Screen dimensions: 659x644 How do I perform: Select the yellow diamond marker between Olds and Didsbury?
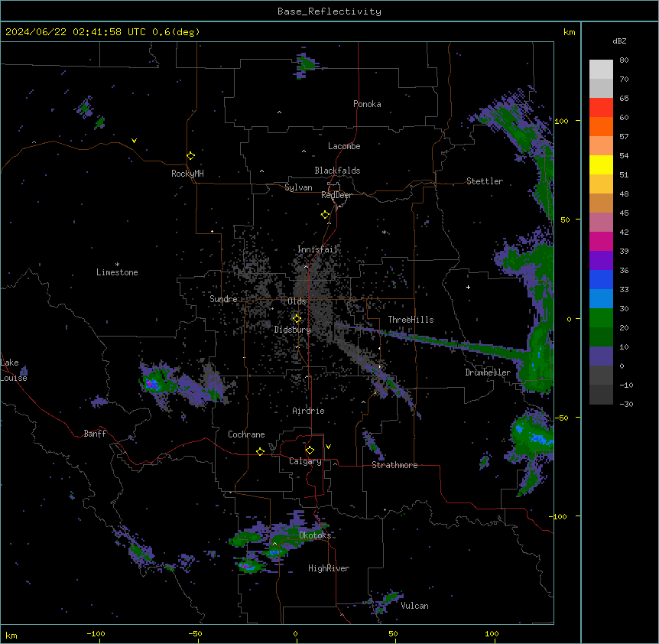[297, 319]
